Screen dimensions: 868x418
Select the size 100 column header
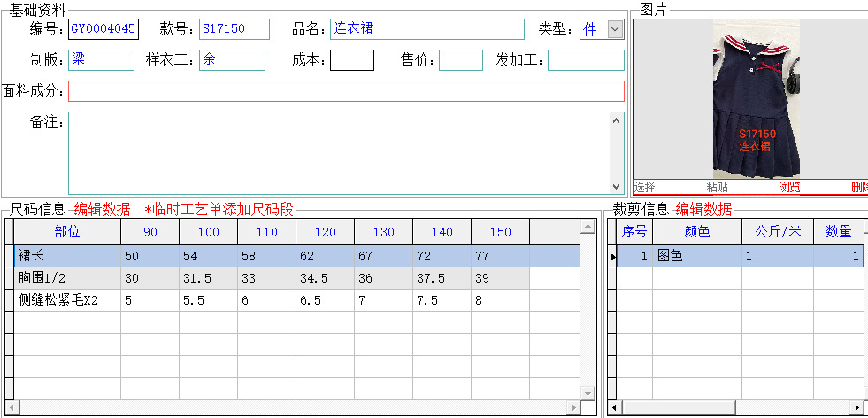208,232
